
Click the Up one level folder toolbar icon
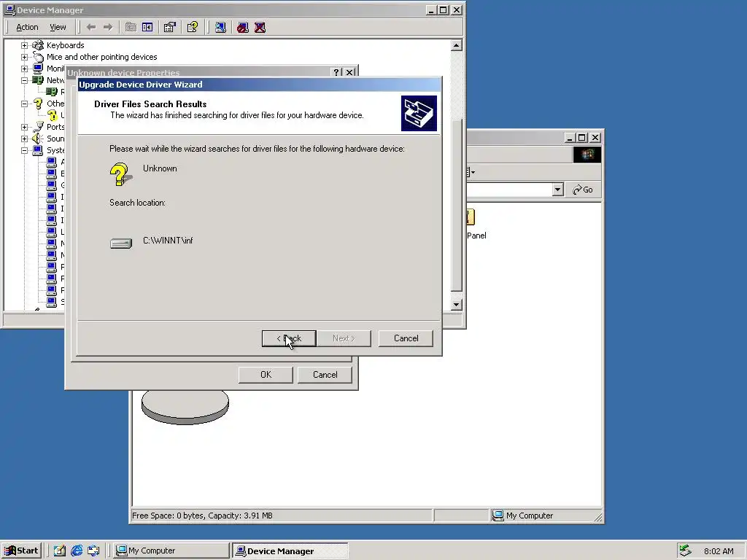pyautogui.click(x=131, y=27)
